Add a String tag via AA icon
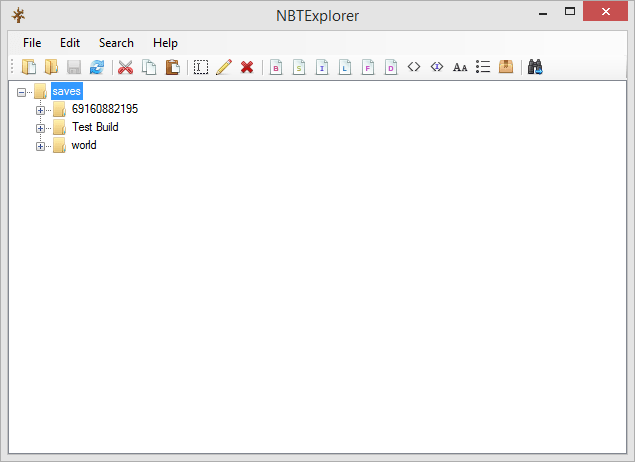 point(460,67)
